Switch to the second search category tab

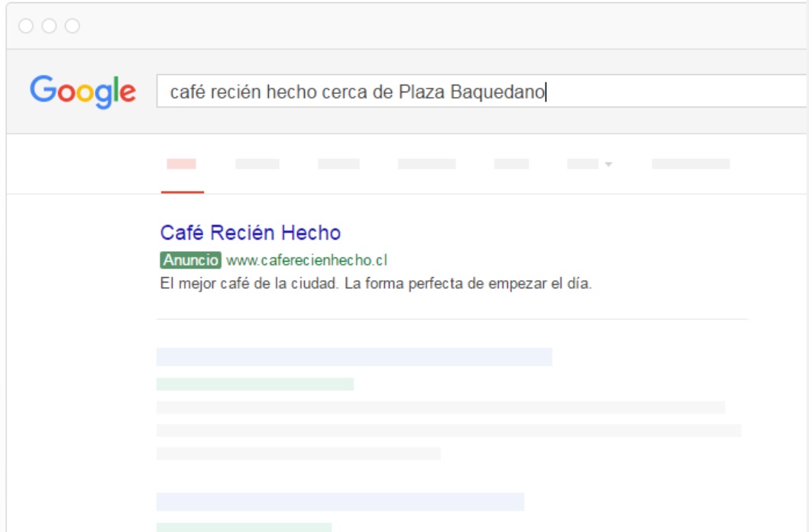click(257, 164)
